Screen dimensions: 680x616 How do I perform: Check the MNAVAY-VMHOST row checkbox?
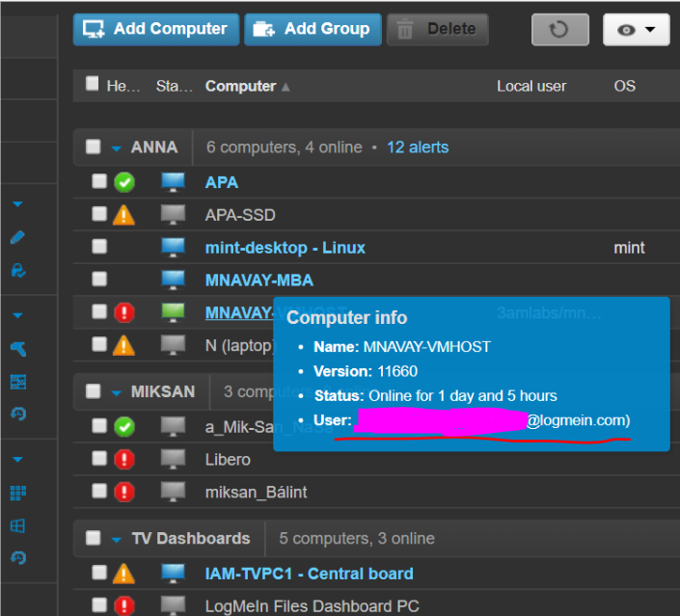click(x=99, y=311)
